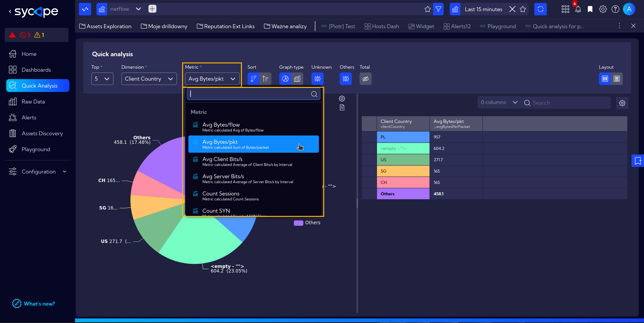Open the Hosts Dash bookmark
Screen dimensions: 644x323
point(382,26)
